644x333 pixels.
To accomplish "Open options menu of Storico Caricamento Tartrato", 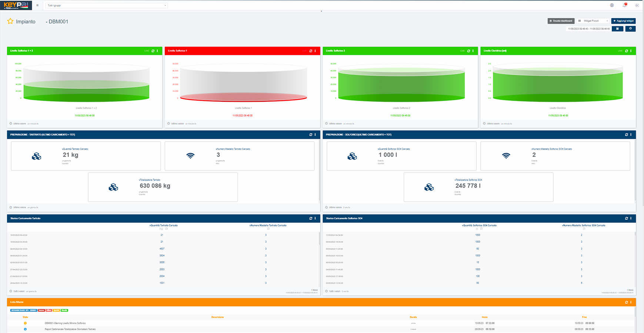I will 315,218.
